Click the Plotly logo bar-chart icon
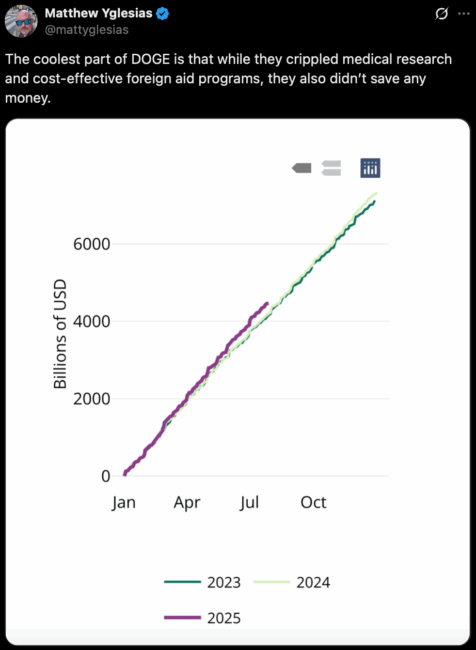476x650 pixels. tap(370, 168)
